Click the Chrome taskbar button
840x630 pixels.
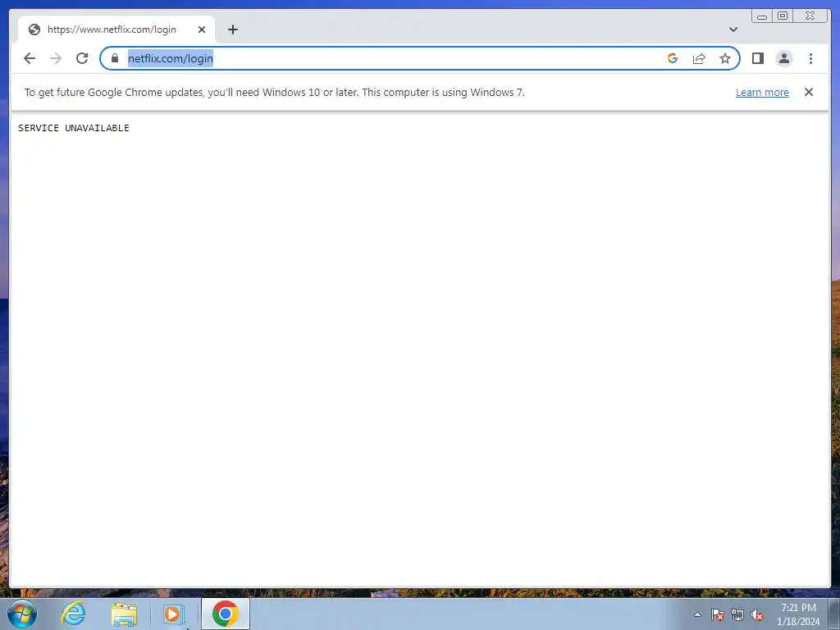coord(225,614)
